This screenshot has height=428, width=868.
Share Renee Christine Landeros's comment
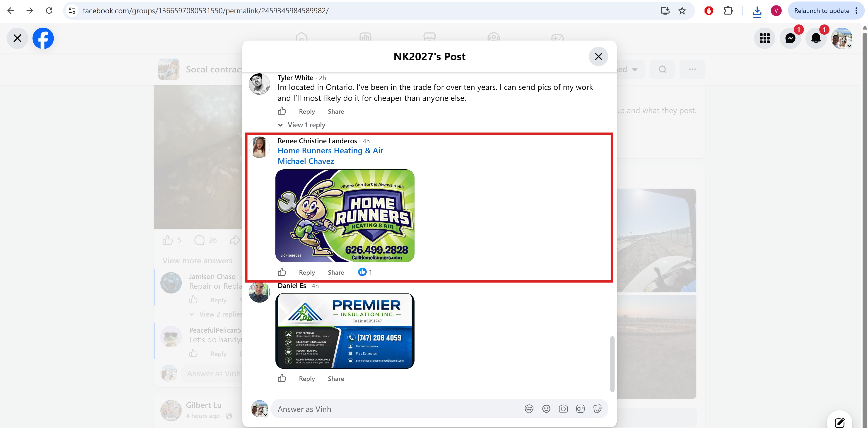coord(336,272)
